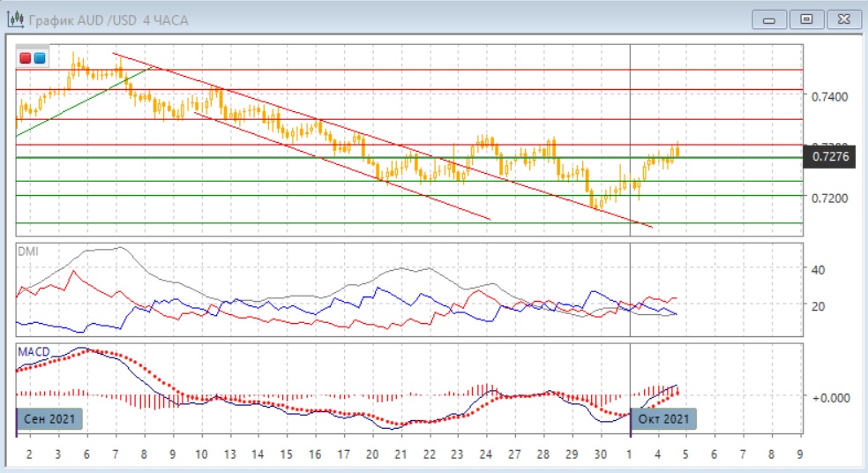Image resolution: width=868 pixels, height=473 pixels.
Task: Click date 13 on the time axis
Action: [x=229, y=454]
